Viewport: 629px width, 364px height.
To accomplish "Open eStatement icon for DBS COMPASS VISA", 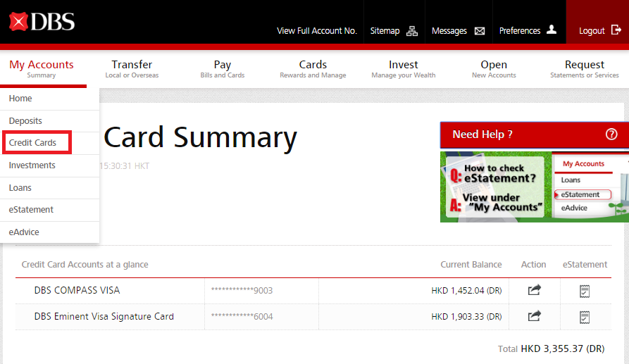I will pyautogui.click(x=584, y=291).
